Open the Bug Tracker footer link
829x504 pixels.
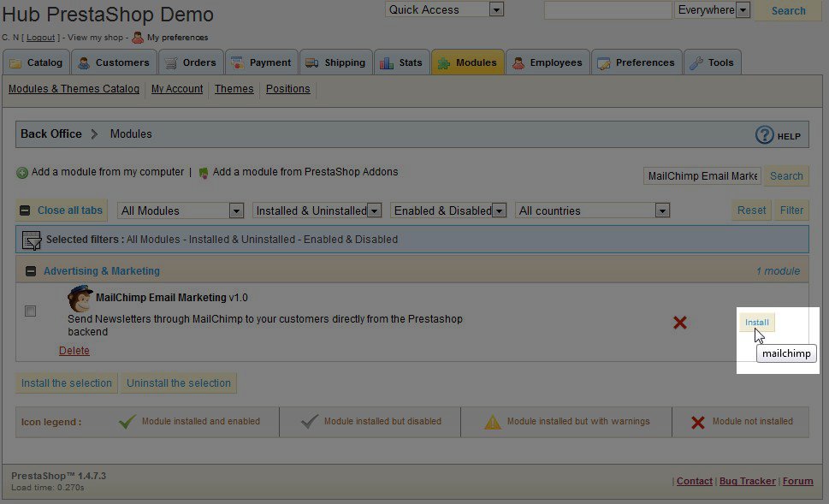coord(747,481)
